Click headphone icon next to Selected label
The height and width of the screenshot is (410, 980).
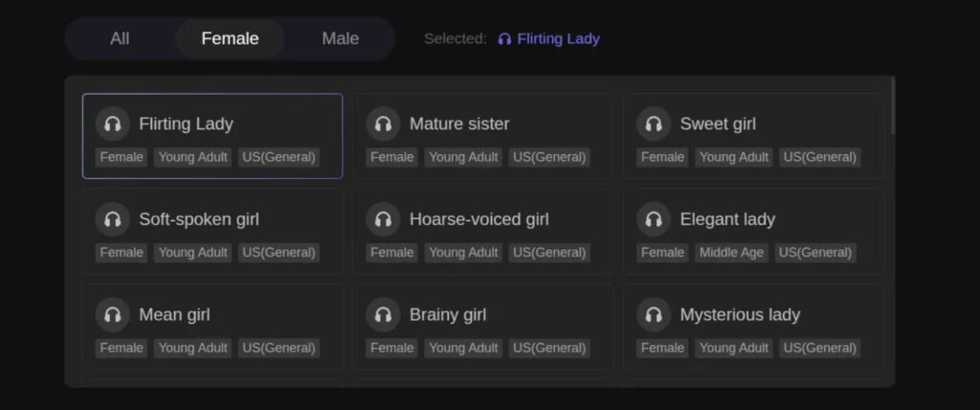504,39
